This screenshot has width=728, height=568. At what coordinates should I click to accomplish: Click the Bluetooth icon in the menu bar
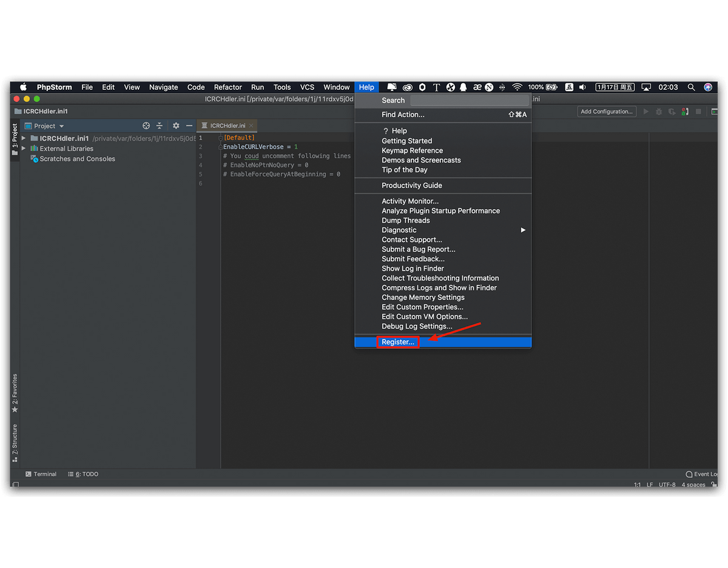[502, 87]
